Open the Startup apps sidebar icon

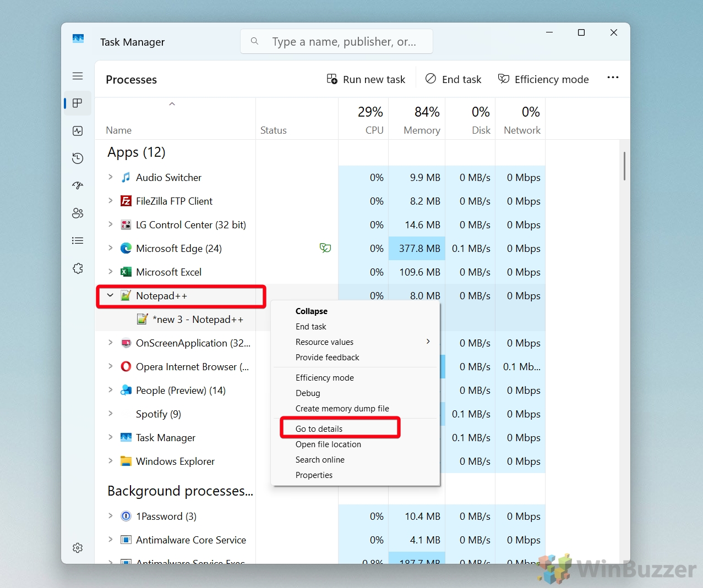(78, 186)
